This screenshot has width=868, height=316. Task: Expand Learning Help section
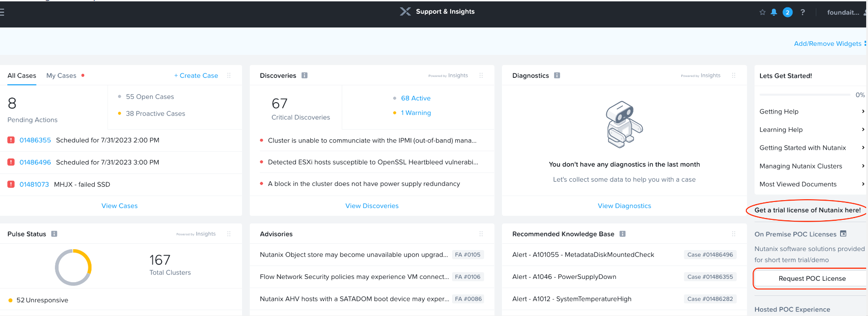pyautogui.click(x=812, y=130)
